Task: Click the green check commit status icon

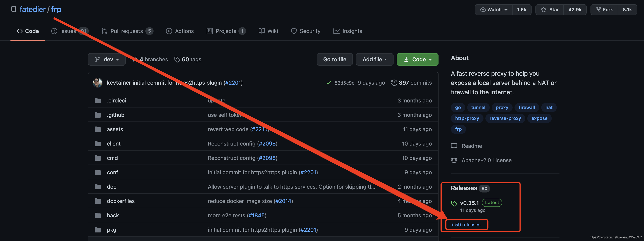Action: 329,83
